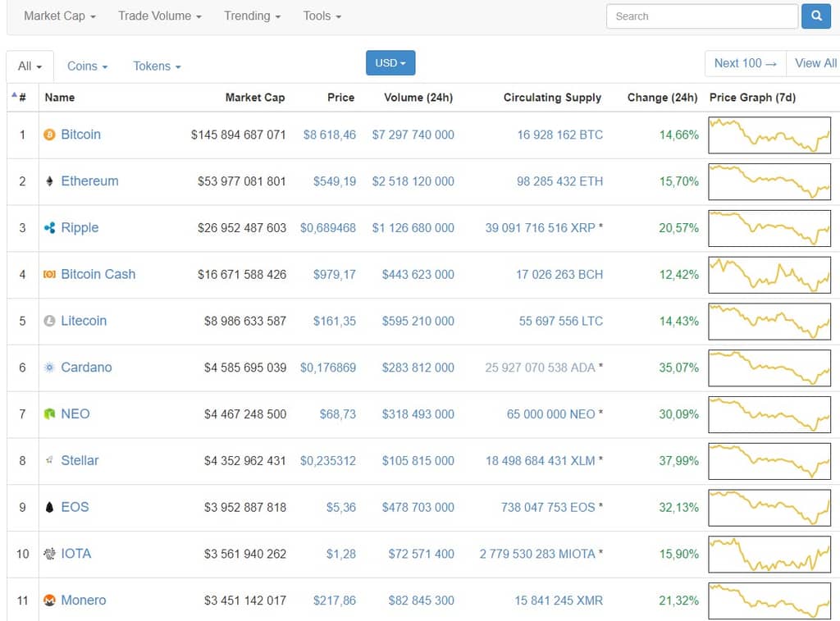Click supply 98 285 432 ETH
This screenshot has height=621, width=840.
[559, 181]
